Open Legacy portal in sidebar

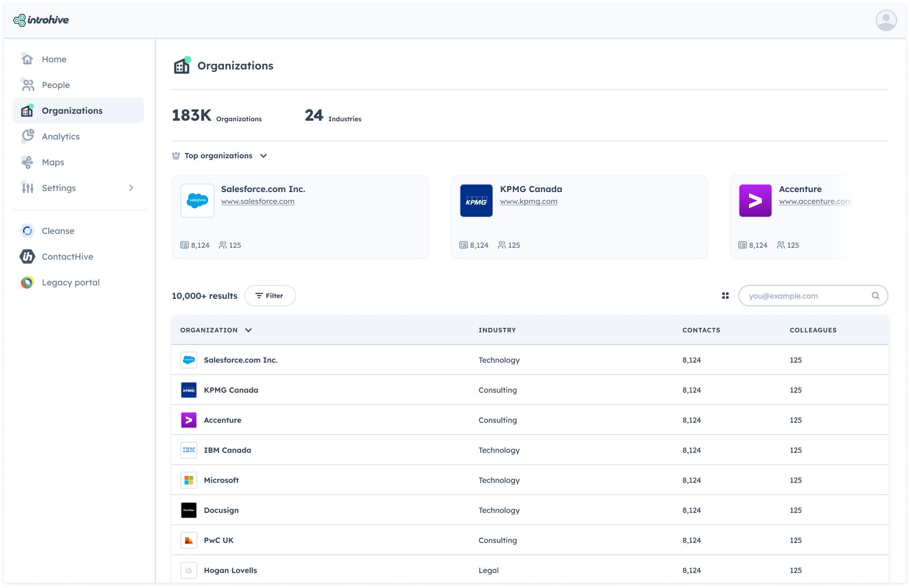click(x=78, y=282)
